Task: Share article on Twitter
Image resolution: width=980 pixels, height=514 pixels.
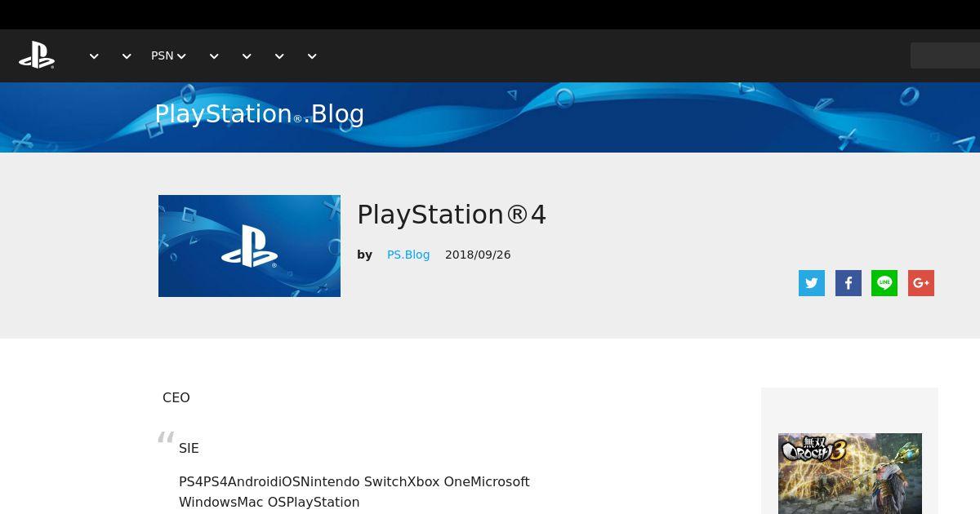Action: [x=812, y=283]
